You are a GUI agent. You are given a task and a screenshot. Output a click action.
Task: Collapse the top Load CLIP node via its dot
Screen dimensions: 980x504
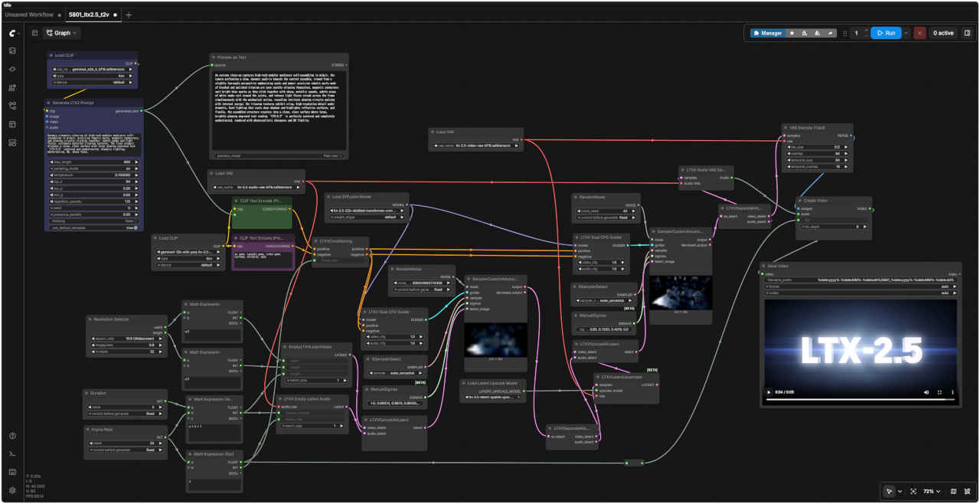51,55
